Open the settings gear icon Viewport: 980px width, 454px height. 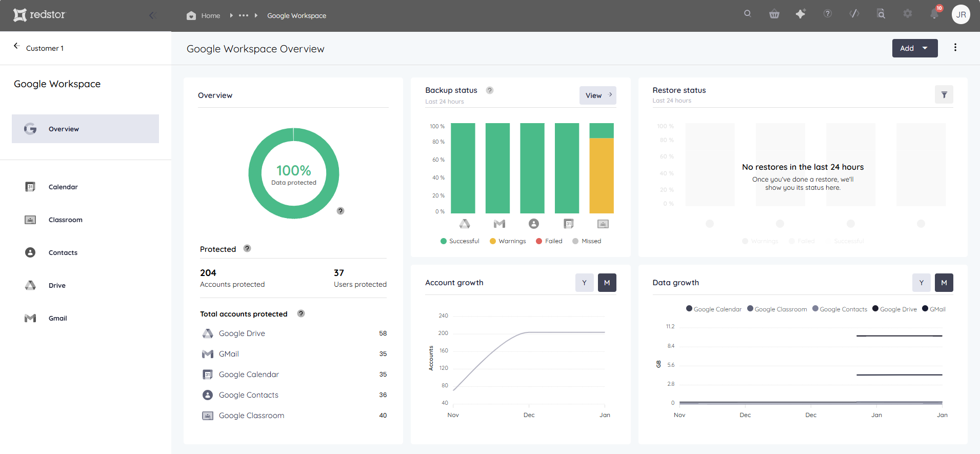[908, 14]
